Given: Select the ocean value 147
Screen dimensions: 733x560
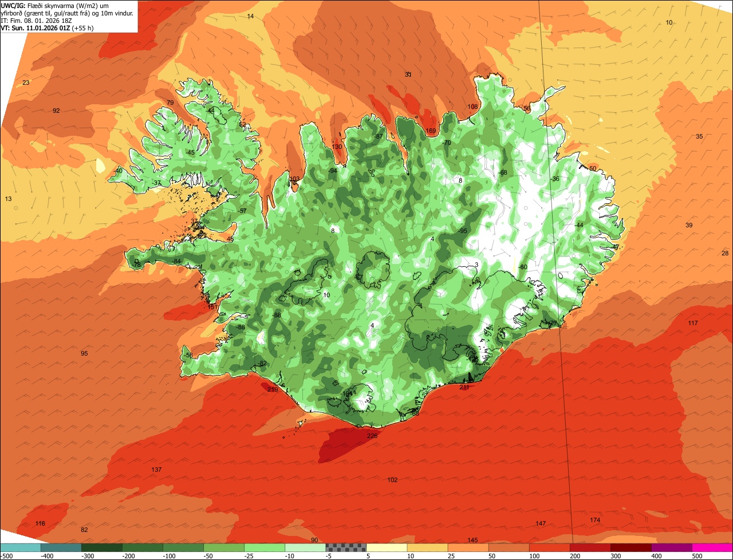Looking at the screenshot, I should (541, 523).
